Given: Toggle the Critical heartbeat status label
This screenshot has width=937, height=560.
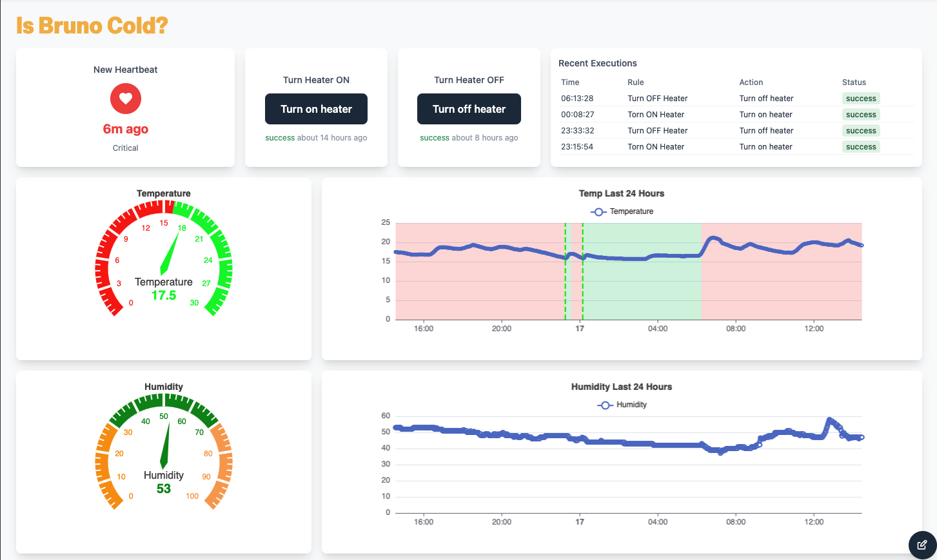Looking at the screenshot, I should 125,148.
